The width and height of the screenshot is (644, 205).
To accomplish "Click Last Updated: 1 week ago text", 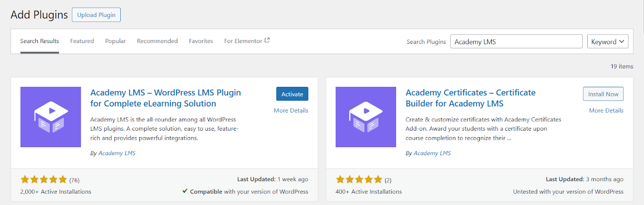I will [272, 179].
